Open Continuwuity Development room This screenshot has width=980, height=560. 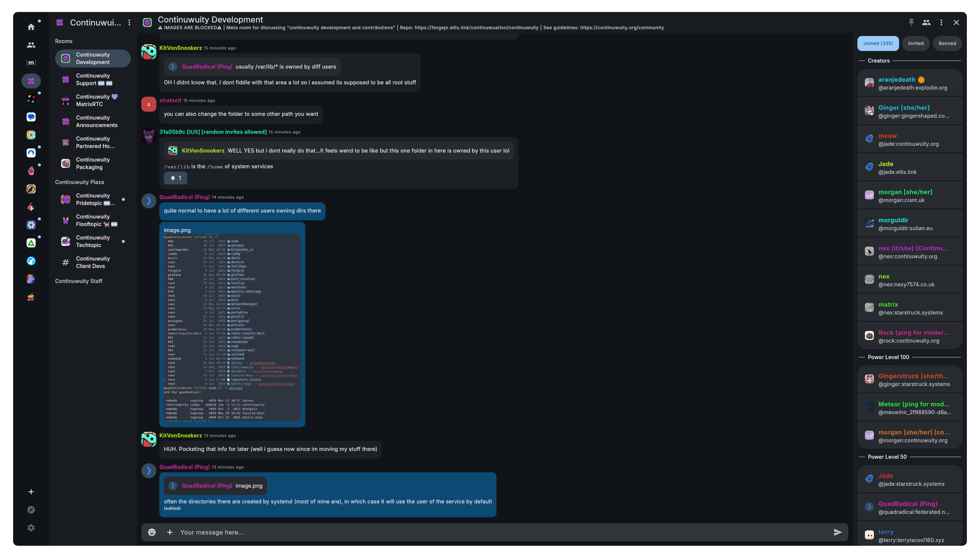tap(93, 58)
